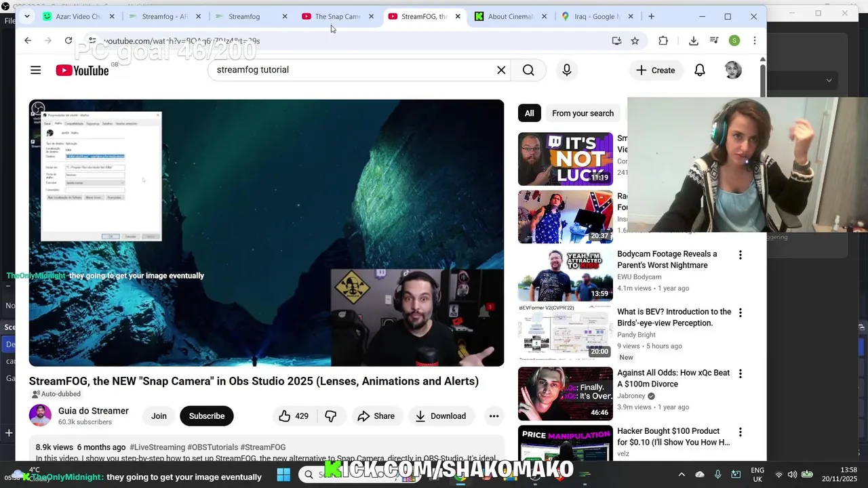868x488 pixels.
Task: Bookmark this page with the star
Action: (635, 41)
